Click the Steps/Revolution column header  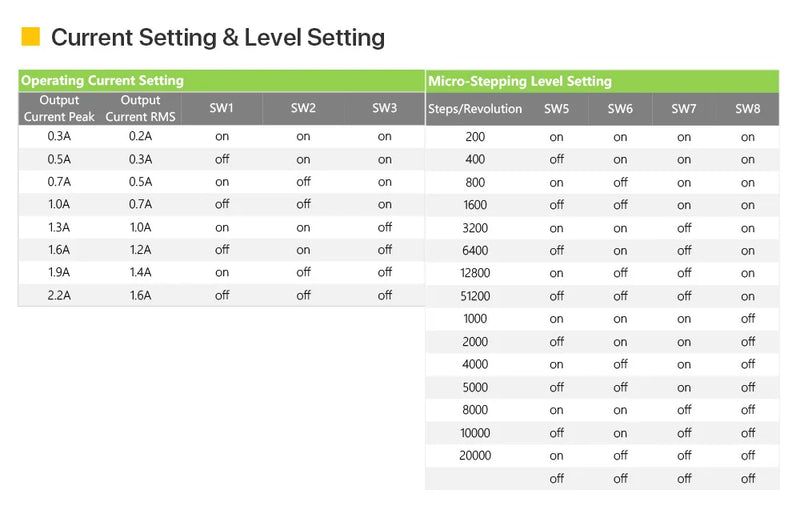pyautogui.click(x=475, y=109)
